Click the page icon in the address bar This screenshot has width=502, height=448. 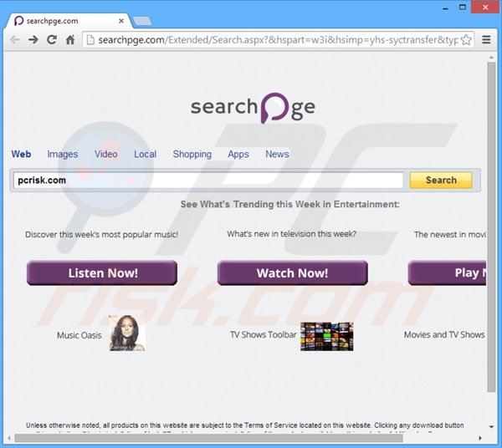tap(90, 40)
